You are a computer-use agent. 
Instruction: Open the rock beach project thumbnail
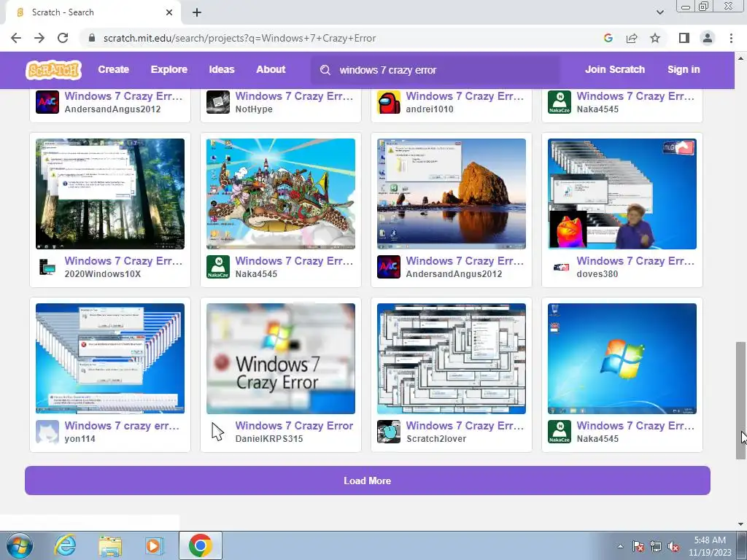451,194
